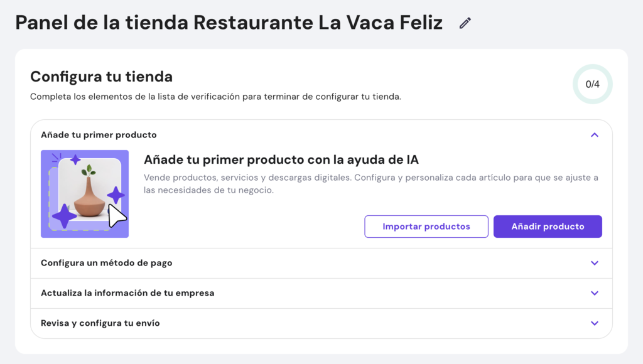Click the chevron icon next to 'Configura un método de pago'
This screenshot has width=643, height=364.
(x=595, y=263)
